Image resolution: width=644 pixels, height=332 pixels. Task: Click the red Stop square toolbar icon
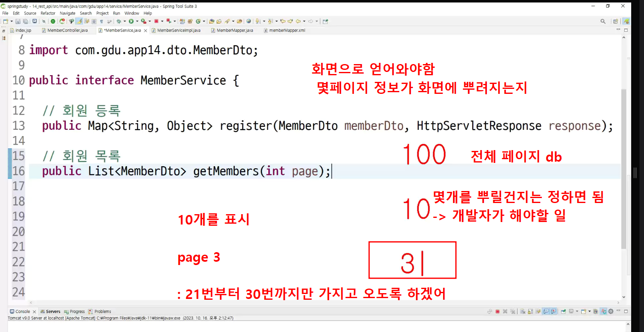tap(156, 21)
